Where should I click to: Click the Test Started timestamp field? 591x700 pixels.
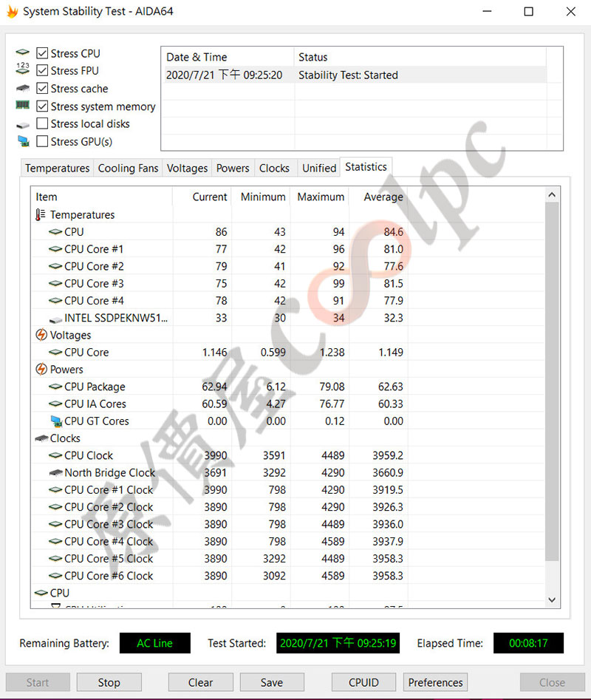(x=338, y=643)
